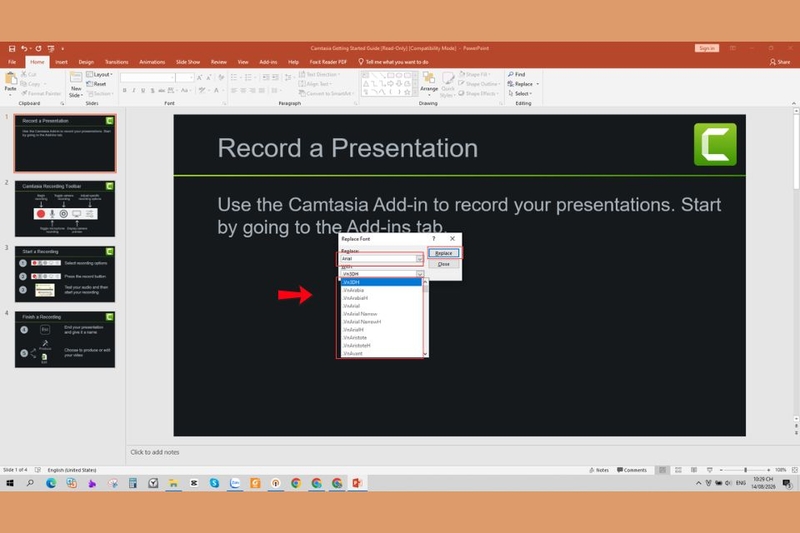Switch to the Slide Show tab

188,62
